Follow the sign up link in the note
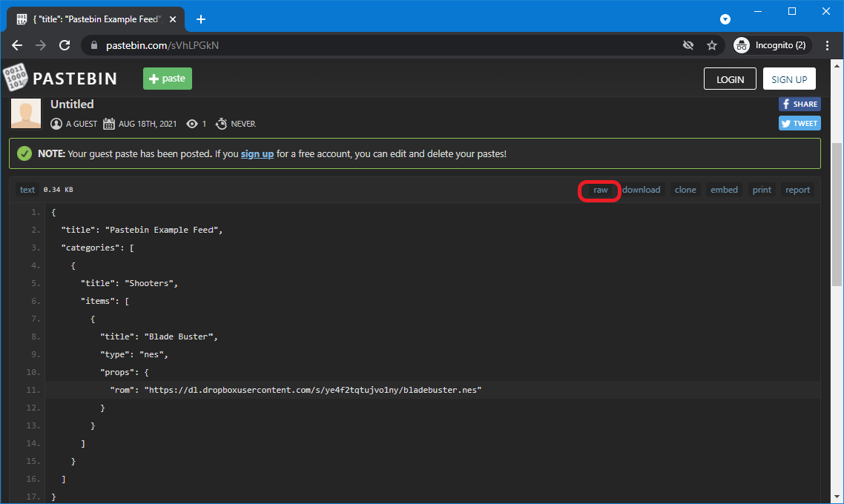The image size is (844, 504). (x=257, y=154)
